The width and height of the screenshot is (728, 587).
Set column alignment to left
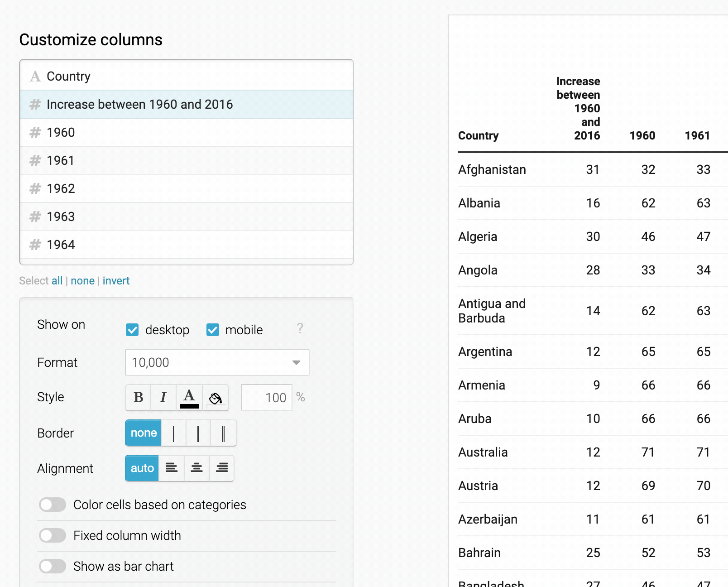172,468
